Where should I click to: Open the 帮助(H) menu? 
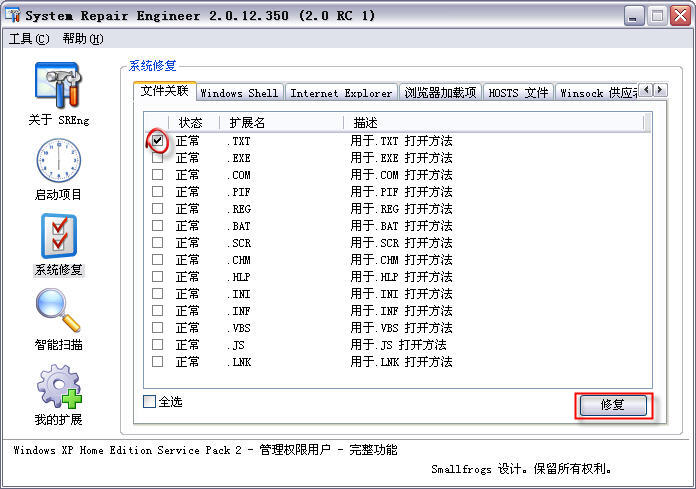click(83, 39)
